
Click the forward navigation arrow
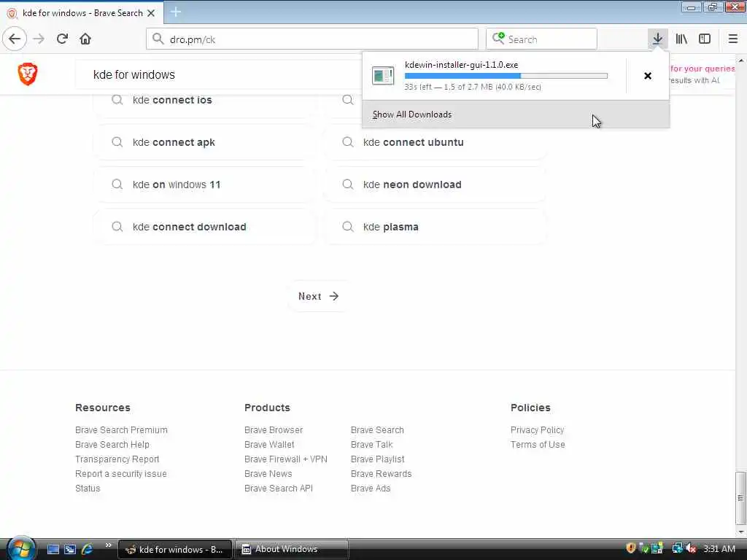click(39, 39)
